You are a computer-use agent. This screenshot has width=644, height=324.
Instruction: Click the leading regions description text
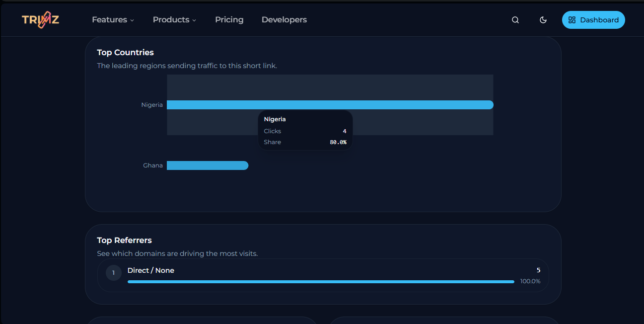187,66
